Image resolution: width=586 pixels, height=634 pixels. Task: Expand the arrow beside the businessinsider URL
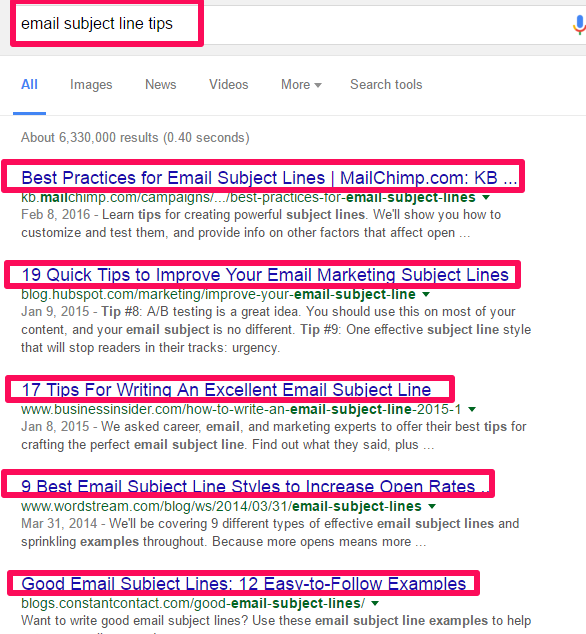[x=472, y=409]
